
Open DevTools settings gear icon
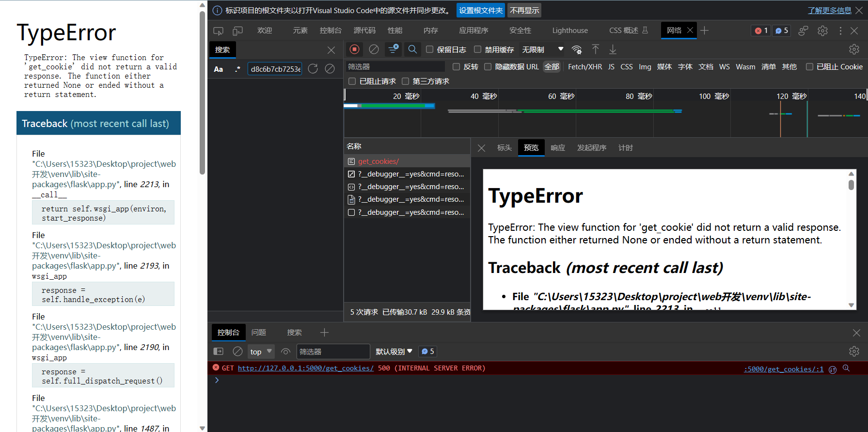(822, 31)
